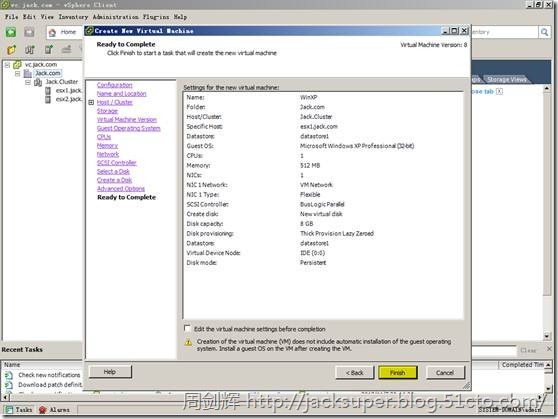Select esx1.jack host in the tree
The height and width of the screenshot is (419, 558).
(x=68, y=91)
